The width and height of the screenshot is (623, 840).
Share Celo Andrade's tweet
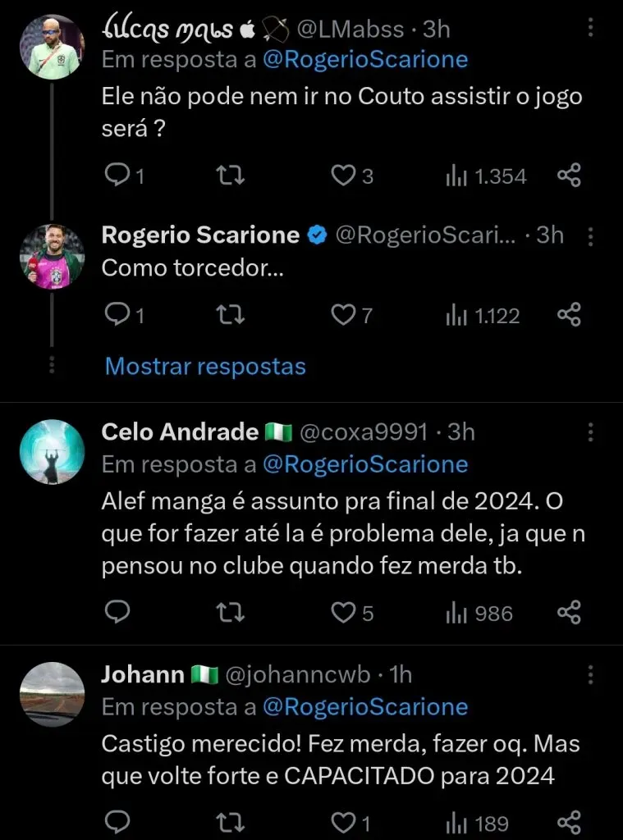click(569, 612)
